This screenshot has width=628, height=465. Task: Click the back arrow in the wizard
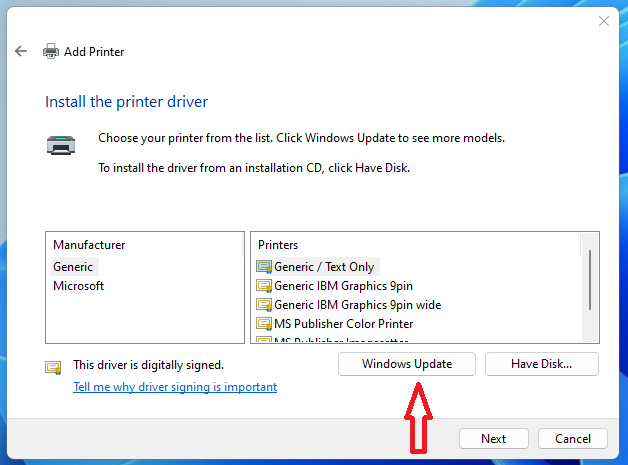21,51
